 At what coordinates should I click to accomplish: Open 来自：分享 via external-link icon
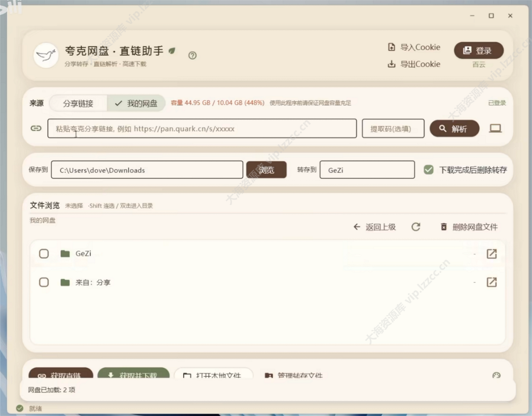pos(491,282)
